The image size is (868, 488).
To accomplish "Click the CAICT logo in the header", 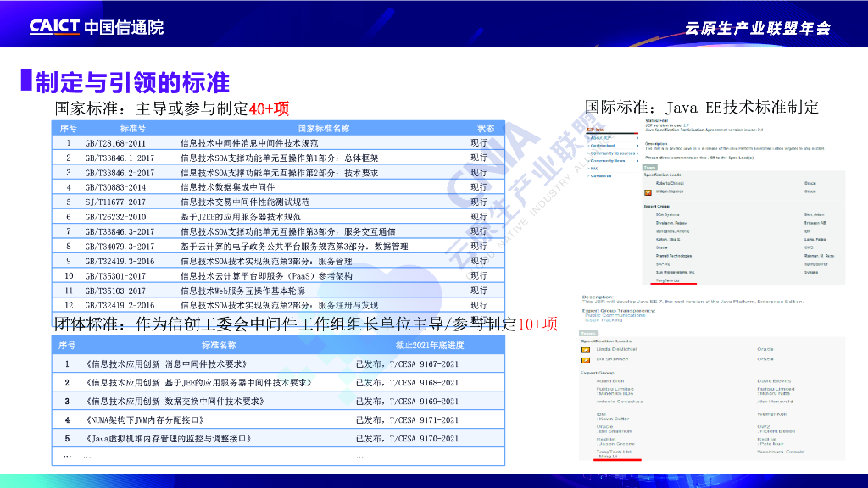I will click(x=53, y=26).
